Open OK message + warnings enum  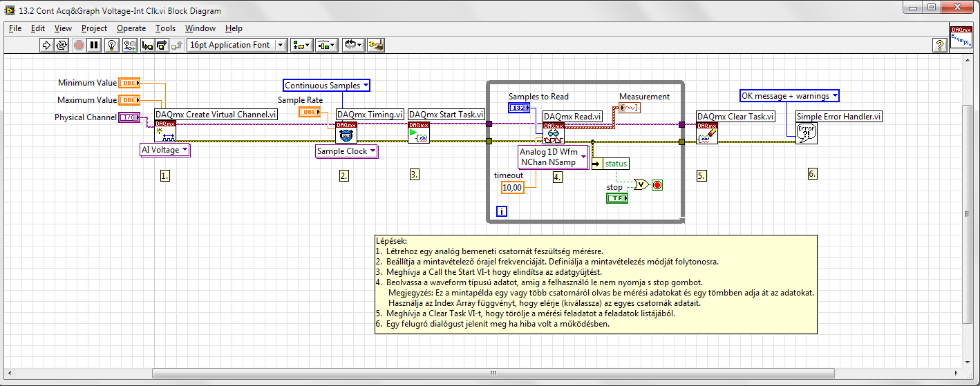pos(790,96)
